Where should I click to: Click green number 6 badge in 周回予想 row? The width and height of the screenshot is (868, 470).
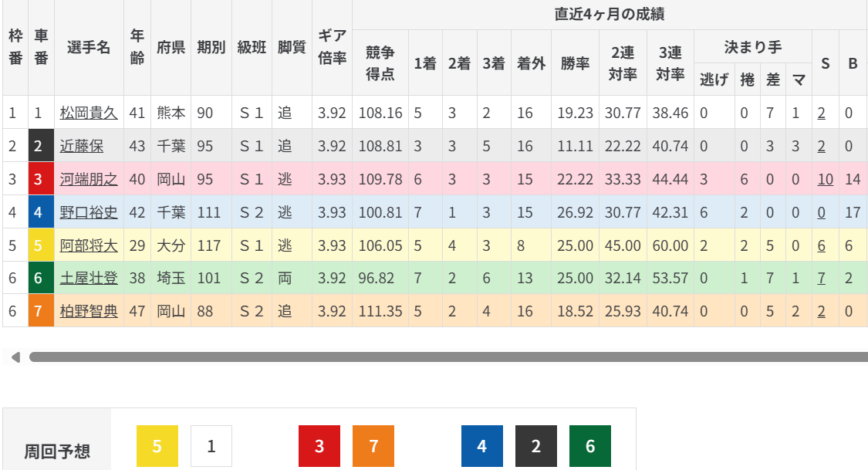(590, 446)
